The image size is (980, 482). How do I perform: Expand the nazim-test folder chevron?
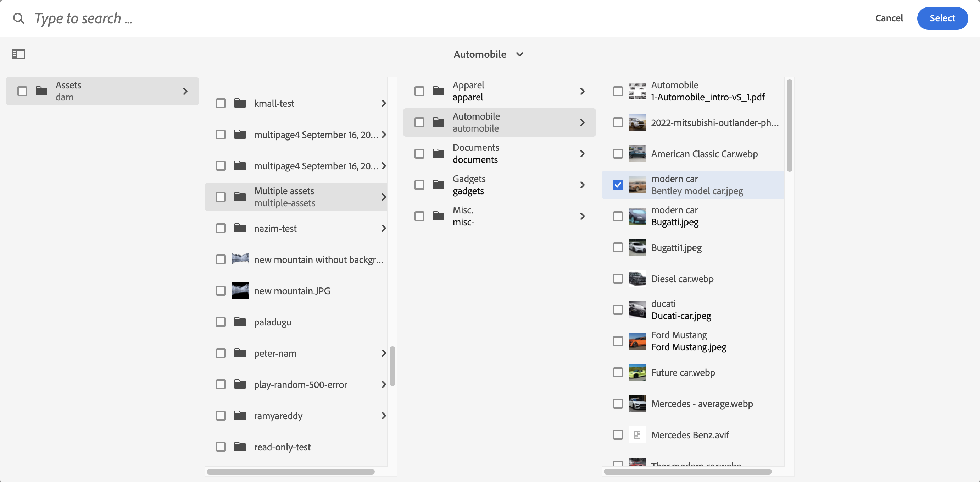[384, 228]
